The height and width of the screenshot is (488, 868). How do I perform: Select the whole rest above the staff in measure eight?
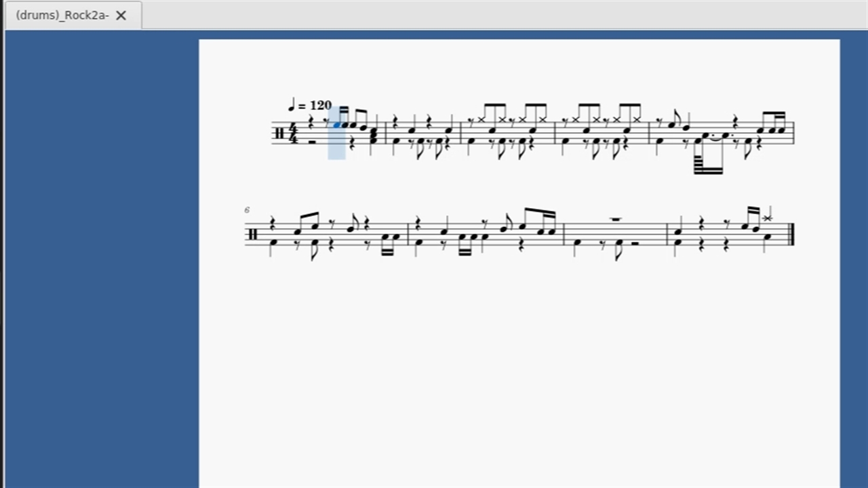[x=616, y=219]
